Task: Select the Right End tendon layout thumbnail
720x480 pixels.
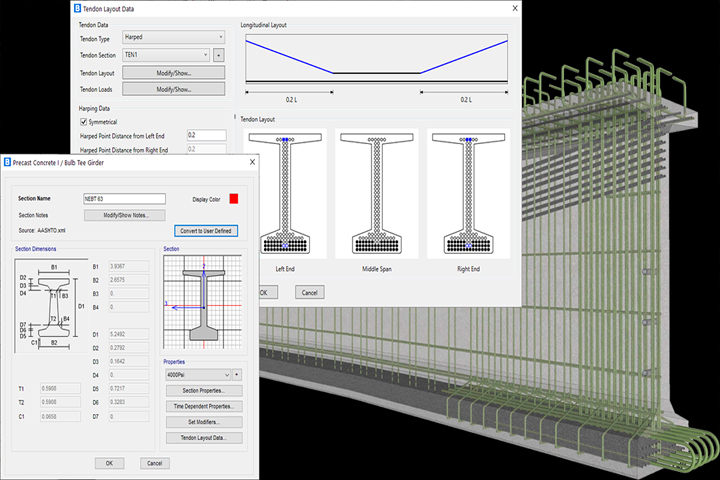Action: point(468,193)
